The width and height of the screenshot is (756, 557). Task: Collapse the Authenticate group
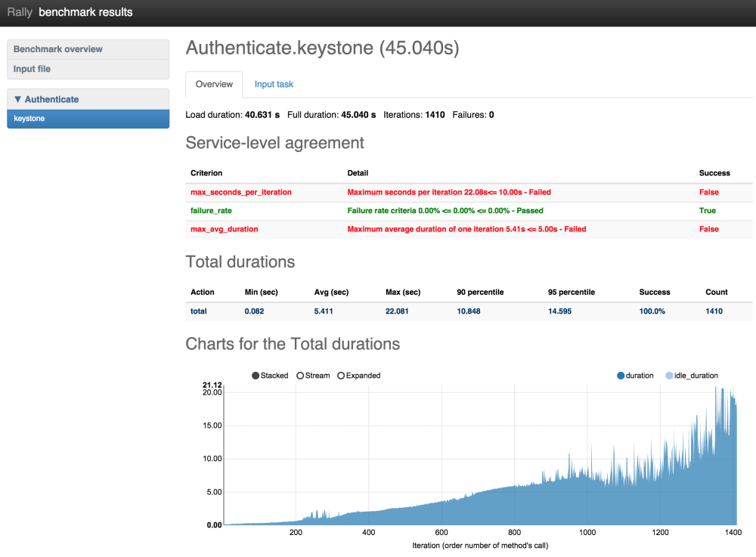47,99
